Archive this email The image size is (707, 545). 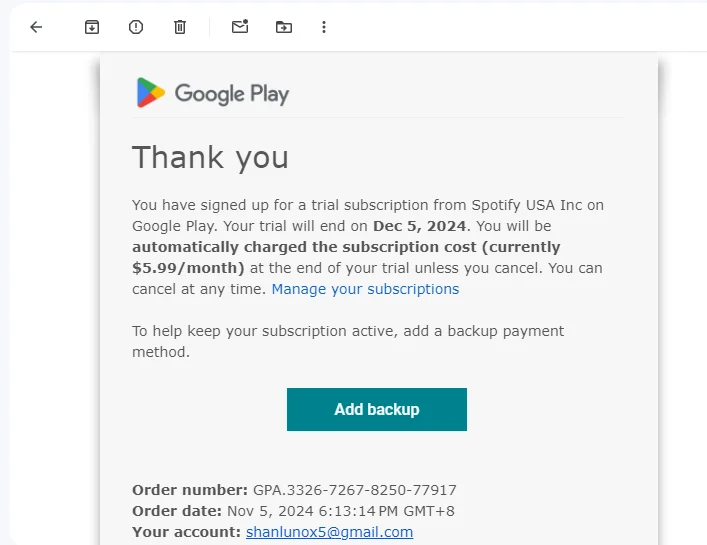(x=92, y=27)
